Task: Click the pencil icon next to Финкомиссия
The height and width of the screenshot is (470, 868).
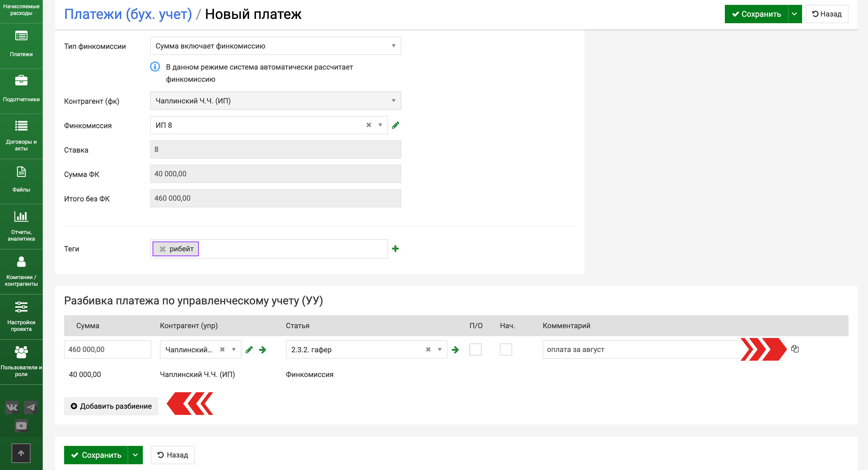Action: [x=396, y=125]
